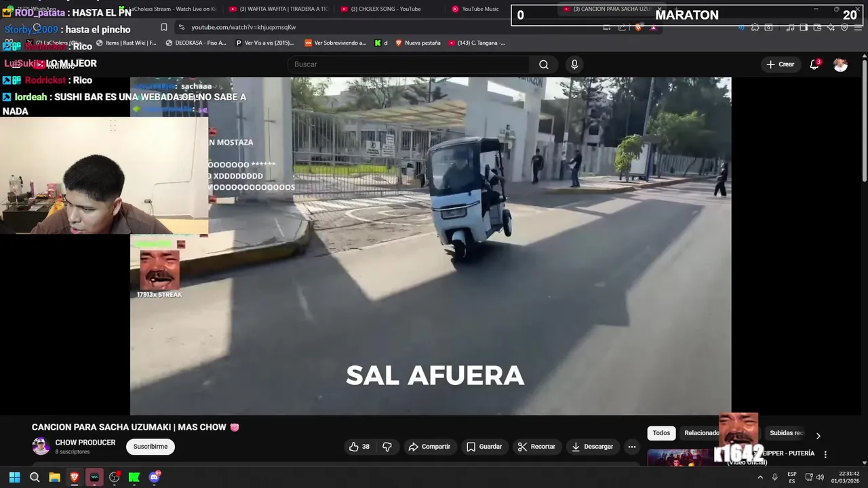Viewport: 868px width, 488px height.
Task: Like the video with thumbs up
Action: [x=359, y=447]
